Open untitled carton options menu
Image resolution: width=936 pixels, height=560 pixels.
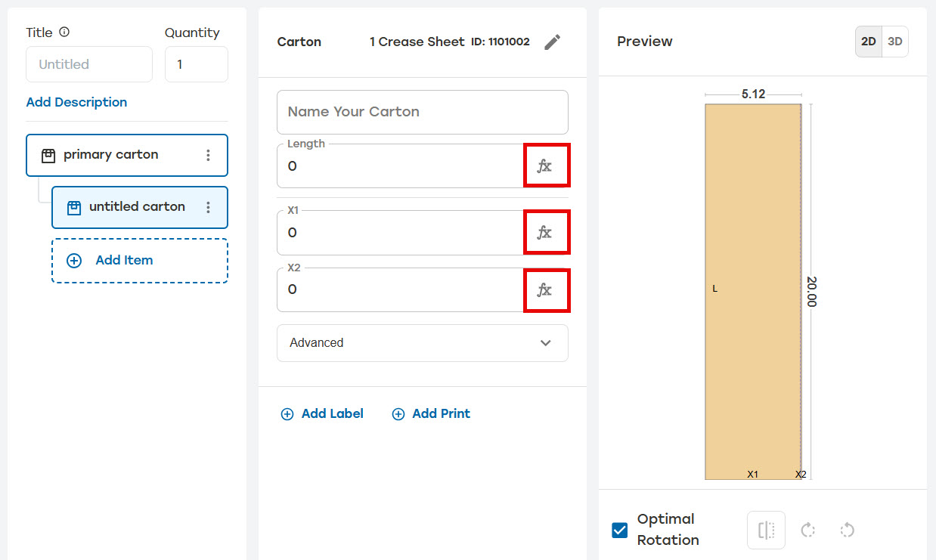pos(208,207)
